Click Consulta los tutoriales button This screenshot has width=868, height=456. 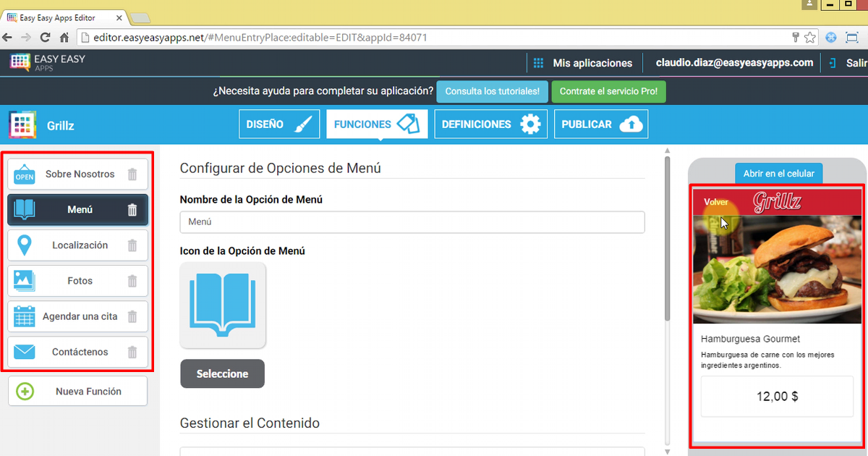click(492, 92)
